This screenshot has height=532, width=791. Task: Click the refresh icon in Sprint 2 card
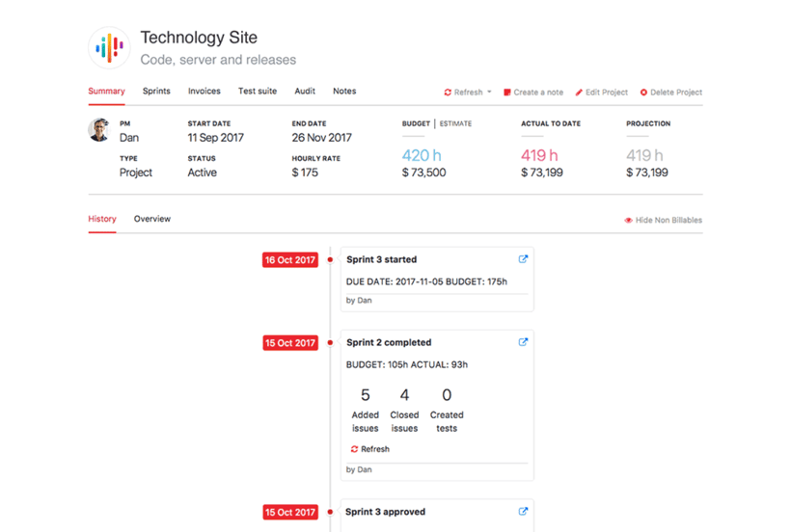(354, 449)
